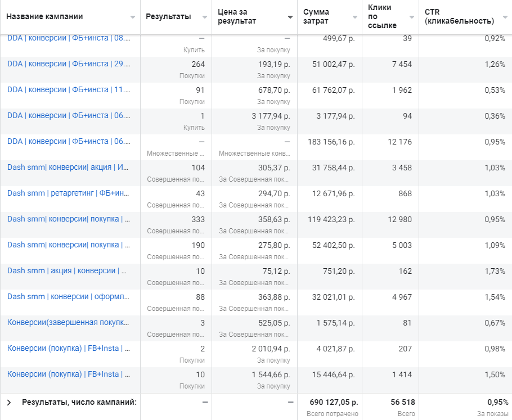Click the Цена за результат sort arrow

click(290, 17)
